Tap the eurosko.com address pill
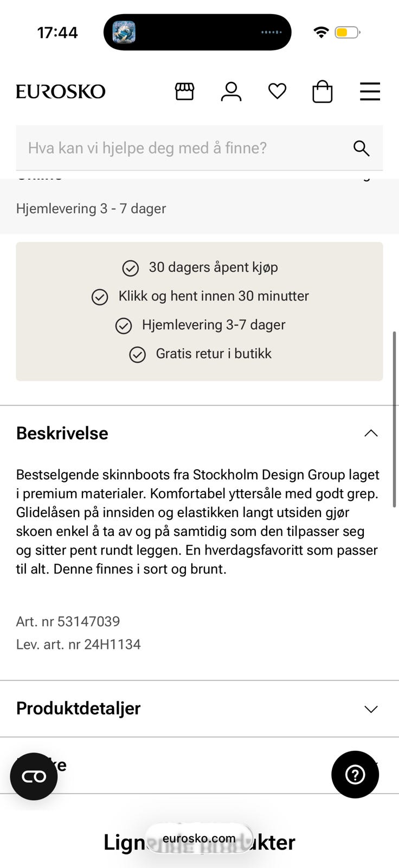Image resolution: width=399 pixels, height=868 pixels. click(x=199, y=838)
